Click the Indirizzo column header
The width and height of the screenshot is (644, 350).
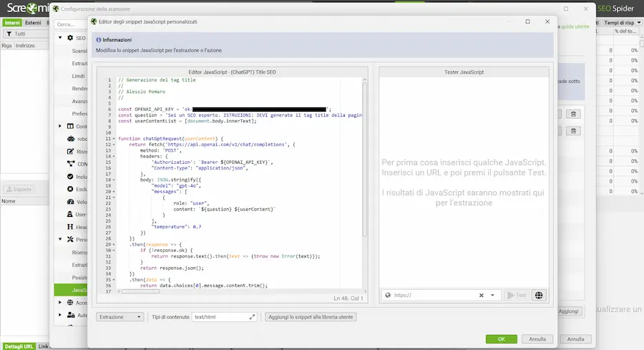click(x=25, y=46)
